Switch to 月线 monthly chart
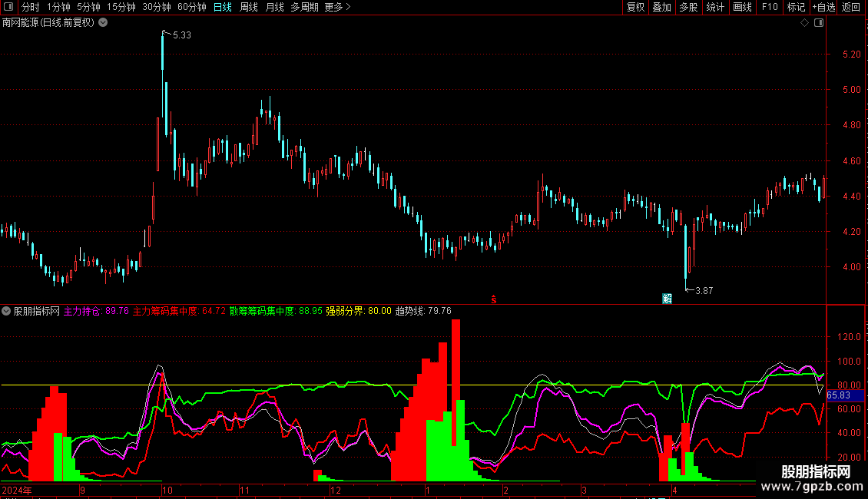Viewport: 868px width, 499px height. click(x=274, y=7)
